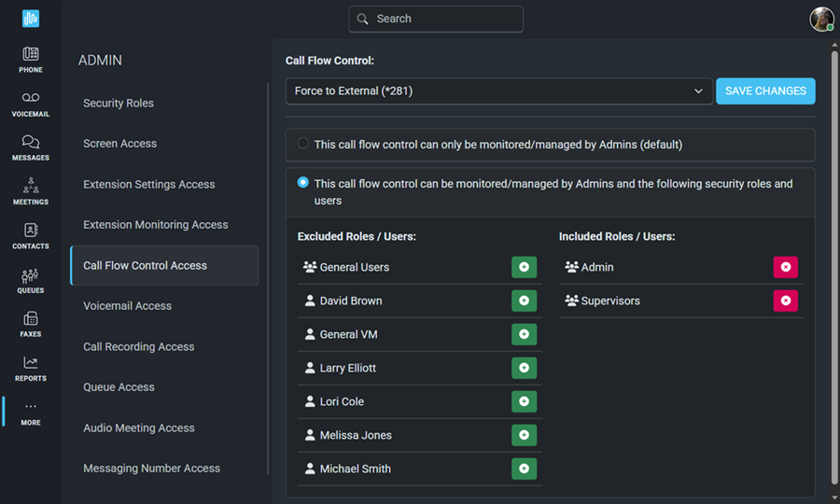Click the Melissa Jones name text
This screenshot has height=504, width=840.
point(356,435)
